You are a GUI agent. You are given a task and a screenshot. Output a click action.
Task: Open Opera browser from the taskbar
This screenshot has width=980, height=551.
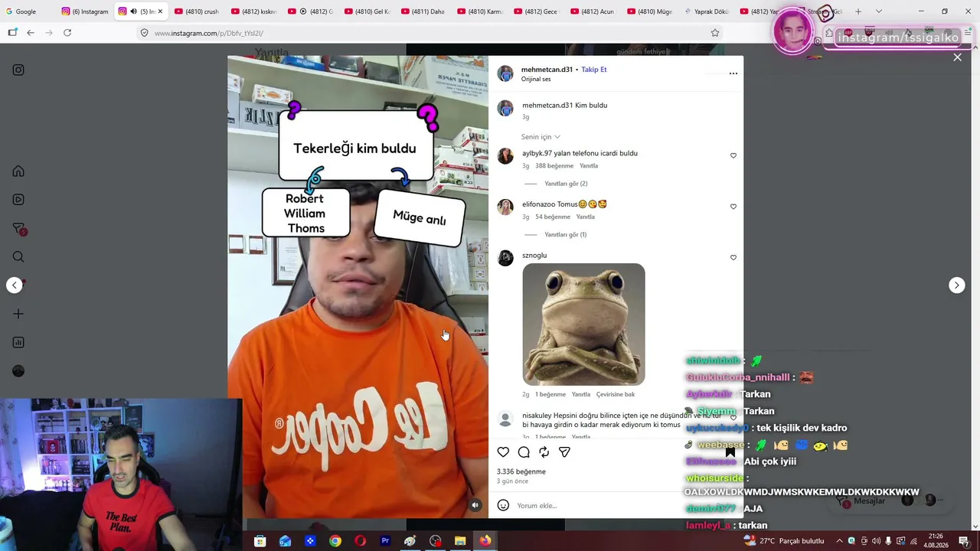(360, 541)
